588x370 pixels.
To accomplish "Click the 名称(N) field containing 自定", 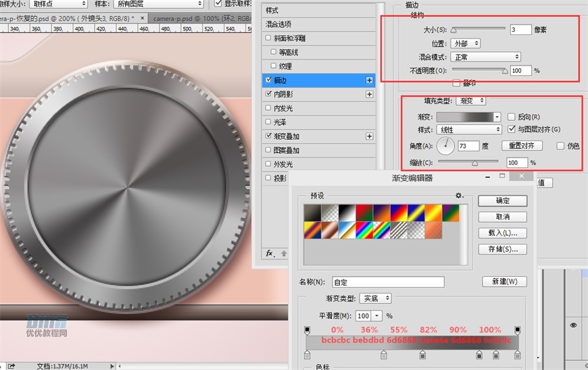I will click(x=388, y=282).
